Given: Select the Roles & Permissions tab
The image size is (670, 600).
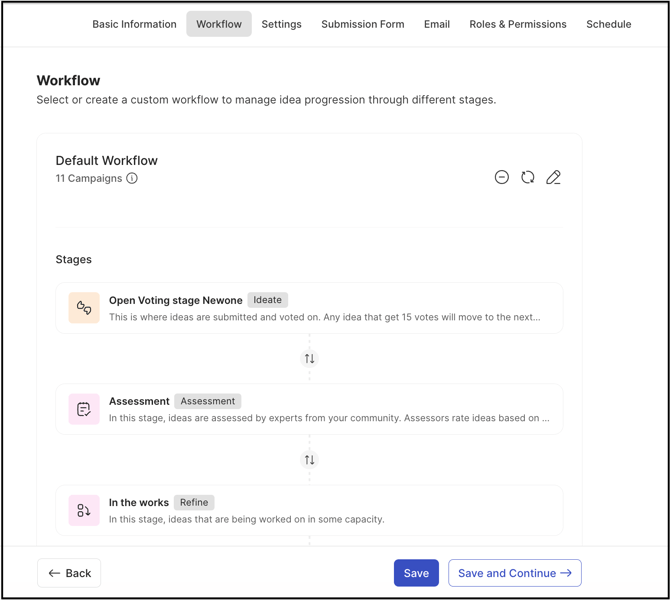Looking at the screenshot, I should click(517, 24).
